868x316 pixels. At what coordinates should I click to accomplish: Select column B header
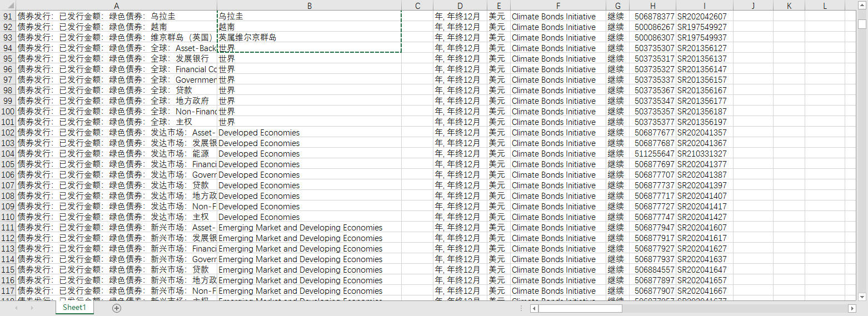[x=309, y=6]
